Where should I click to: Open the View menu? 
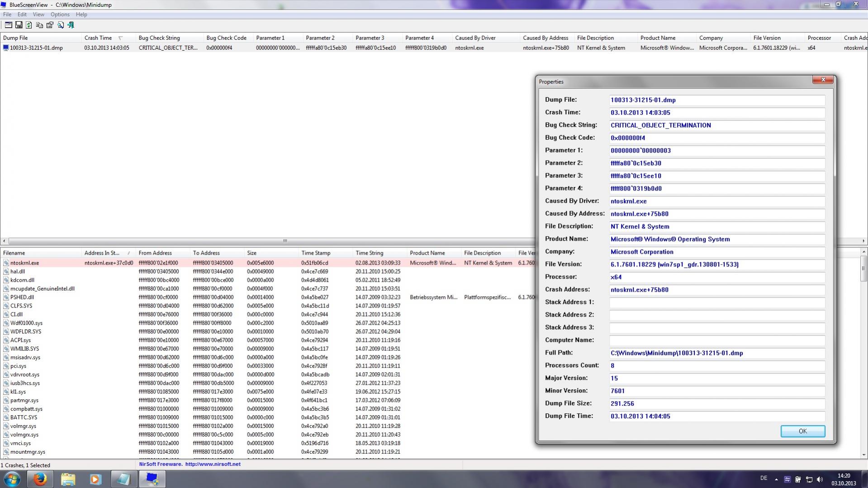38,14
